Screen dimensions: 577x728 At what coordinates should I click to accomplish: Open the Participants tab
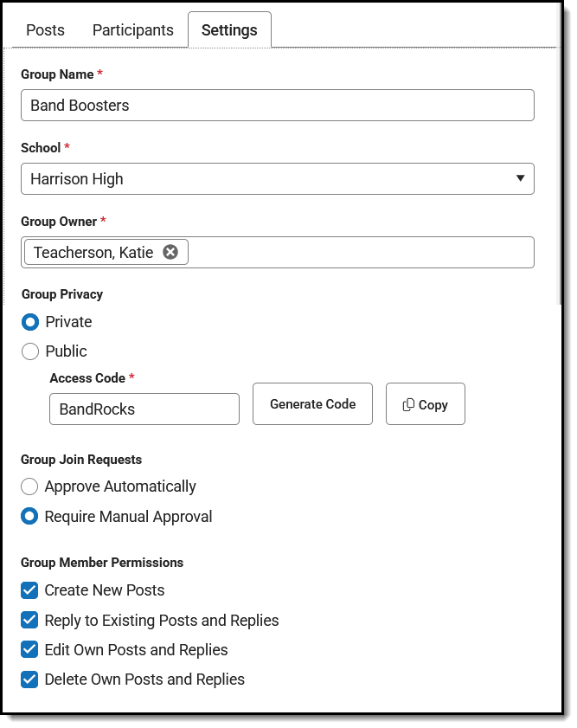pos(133,30)
